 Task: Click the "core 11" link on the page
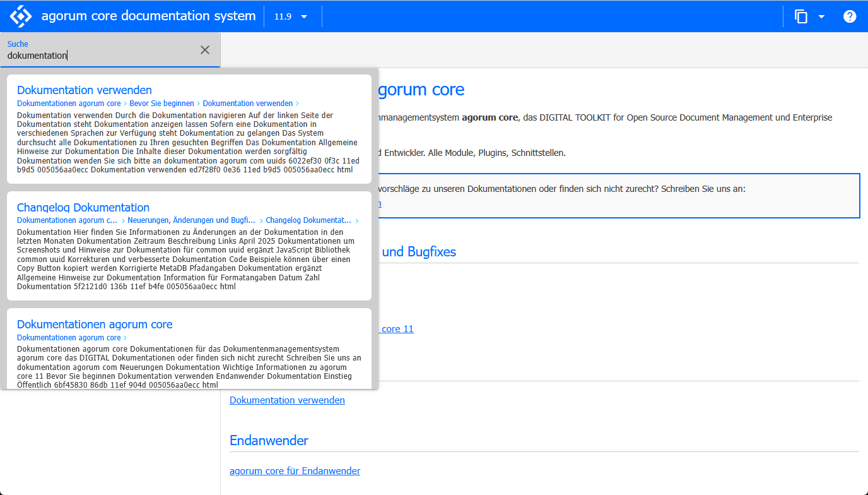[x=397, y=328]
